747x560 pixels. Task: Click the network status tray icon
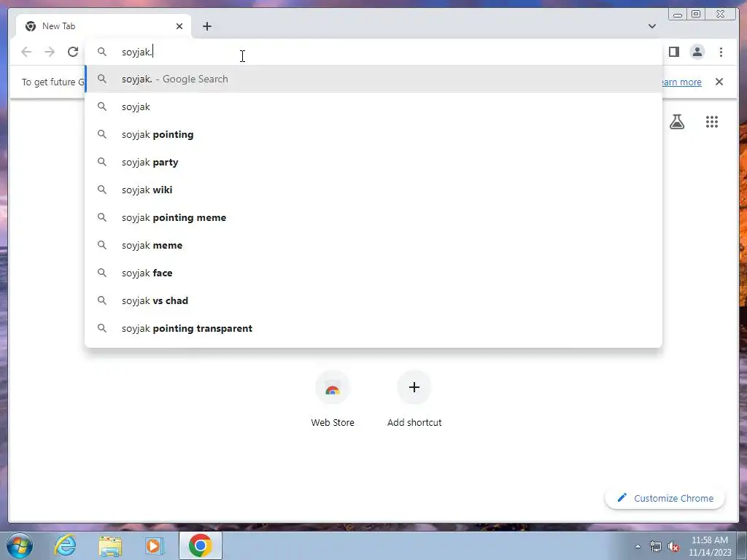(656, 546)
